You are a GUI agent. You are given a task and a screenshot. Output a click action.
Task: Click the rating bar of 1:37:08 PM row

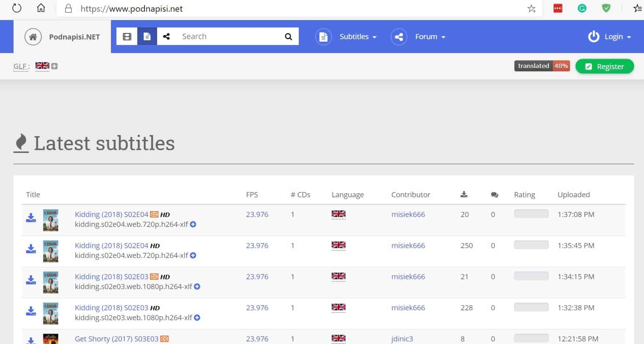[531, 214]
